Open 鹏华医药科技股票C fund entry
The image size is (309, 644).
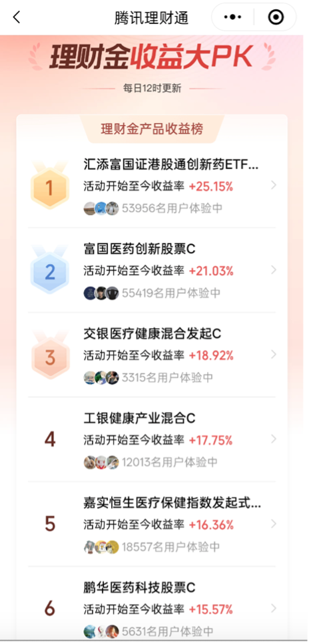coord(152,604)
